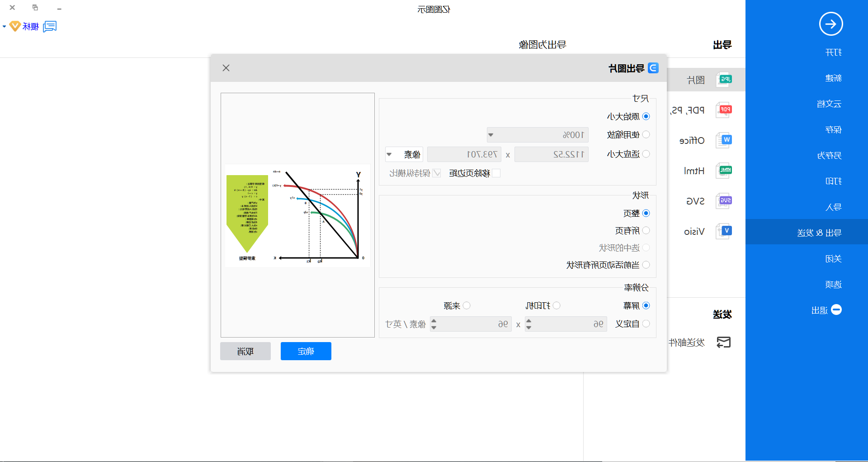Open 云文档 in the sidebar menu
This screenshot has width=868, height=462.
click(829, 104)
